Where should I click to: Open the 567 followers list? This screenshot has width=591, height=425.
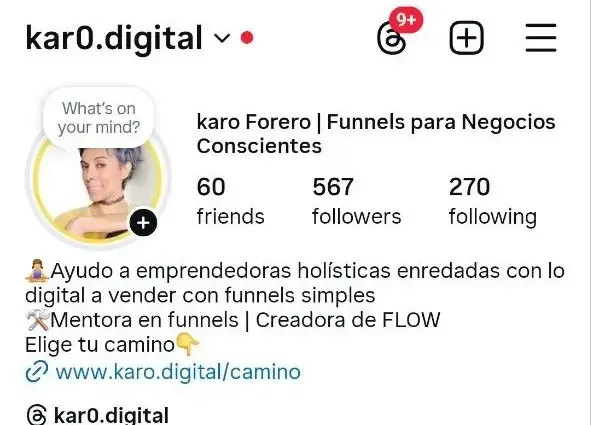[357, 201]
